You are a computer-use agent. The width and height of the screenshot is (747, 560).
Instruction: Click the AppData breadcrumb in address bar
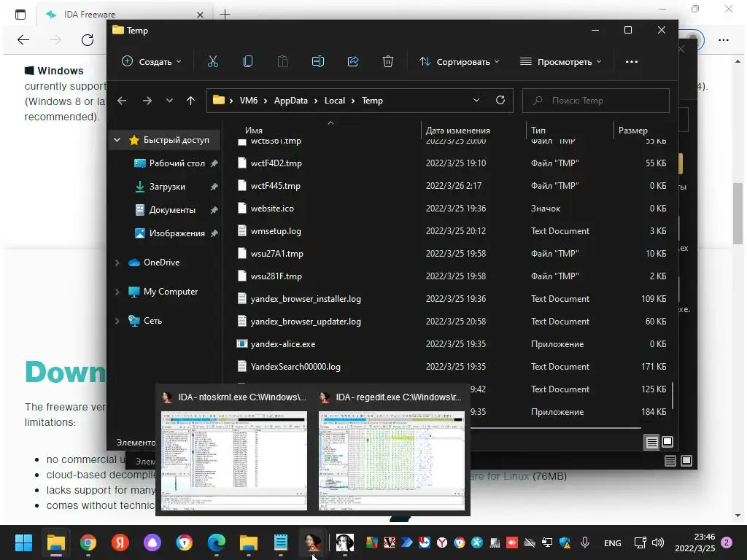click(x=290, y=101)
